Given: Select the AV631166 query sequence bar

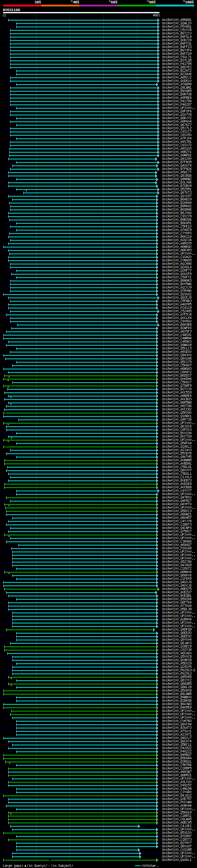Looking at the screenshot, I should [81, 12].
